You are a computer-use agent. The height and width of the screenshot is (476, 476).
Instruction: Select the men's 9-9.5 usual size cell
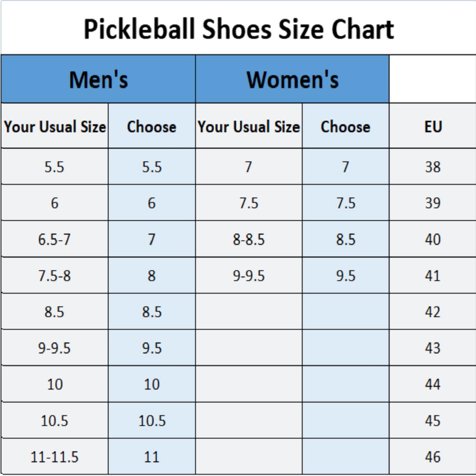[x=54, y=348]
